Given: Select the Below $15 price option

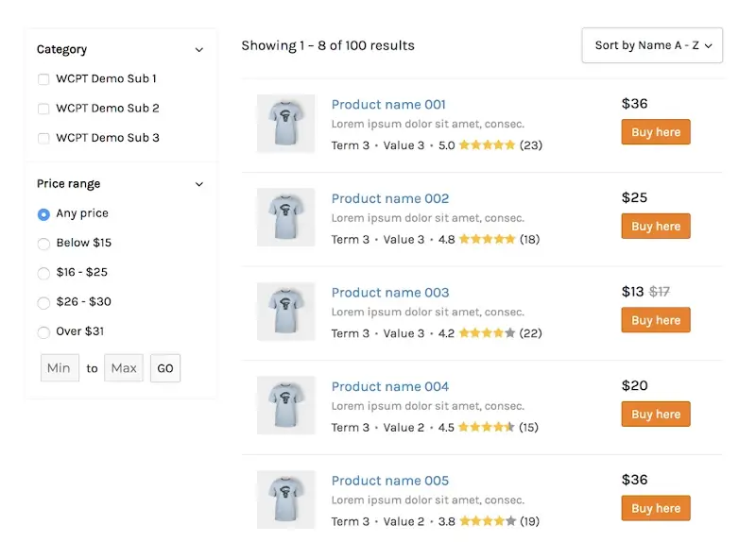Looking at the screenshot, I should coord(43,244).
